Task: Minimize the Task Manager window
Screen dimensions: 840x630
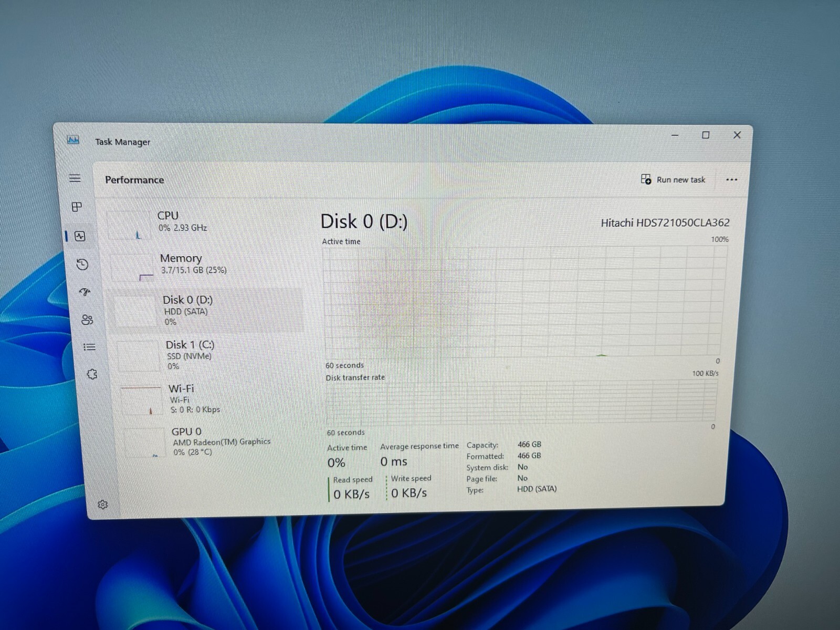Action: click(675, 135)
